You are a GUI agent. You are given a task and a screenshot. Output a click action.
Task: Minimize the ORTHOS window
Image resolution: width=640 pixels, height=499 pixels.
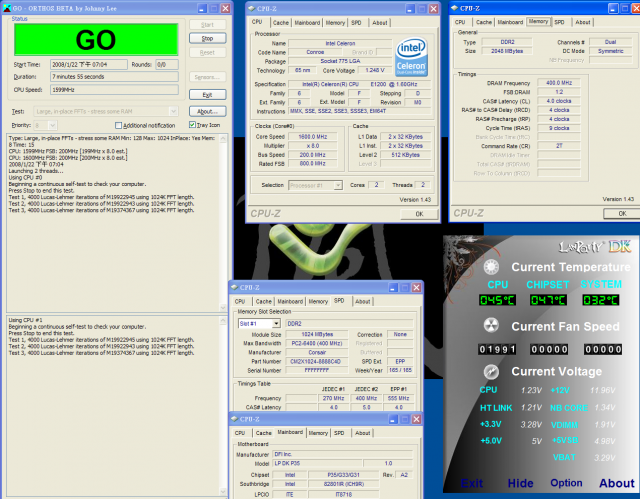202,8
